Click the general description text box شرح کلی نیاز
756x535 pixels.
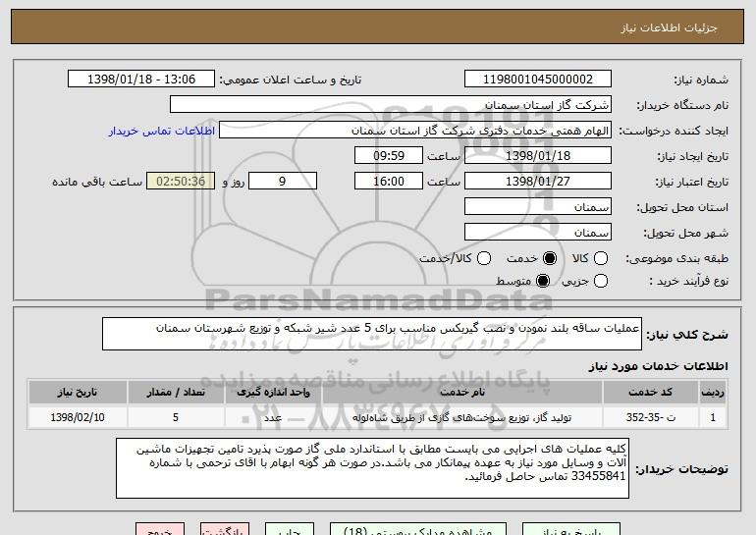372,334
